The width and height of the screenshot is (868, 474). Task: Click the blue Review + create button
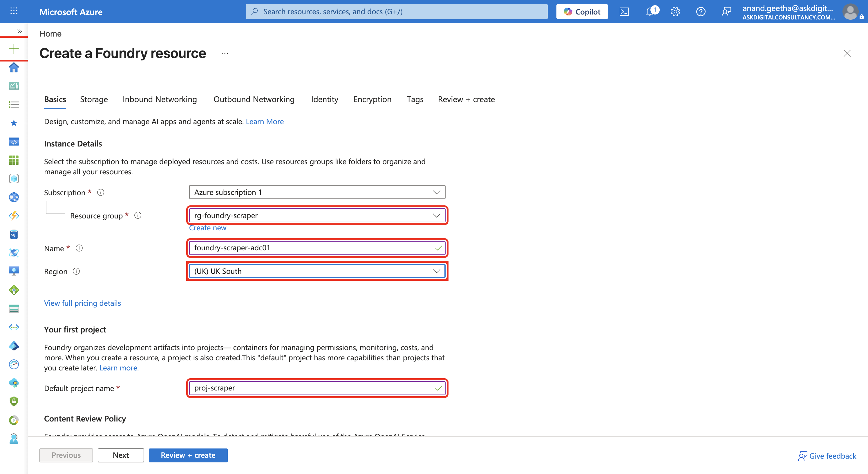pyautogui.click(x=188, y=455)
